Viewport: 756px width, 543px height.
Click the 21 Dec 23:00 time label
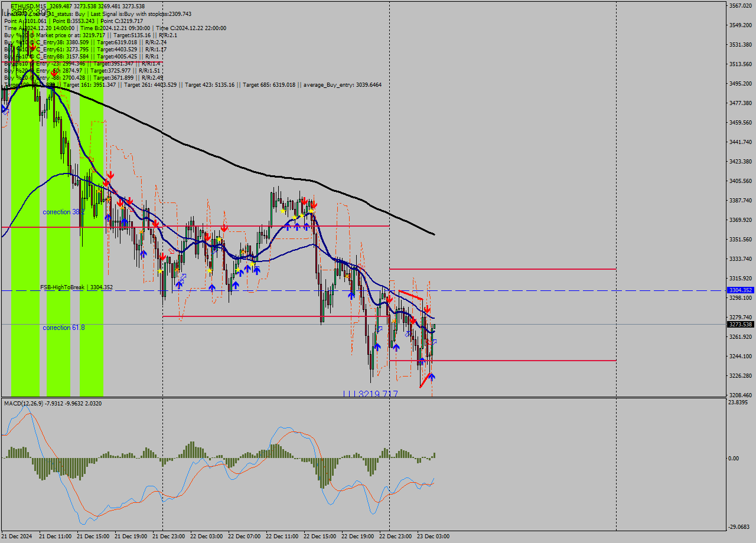168,537
